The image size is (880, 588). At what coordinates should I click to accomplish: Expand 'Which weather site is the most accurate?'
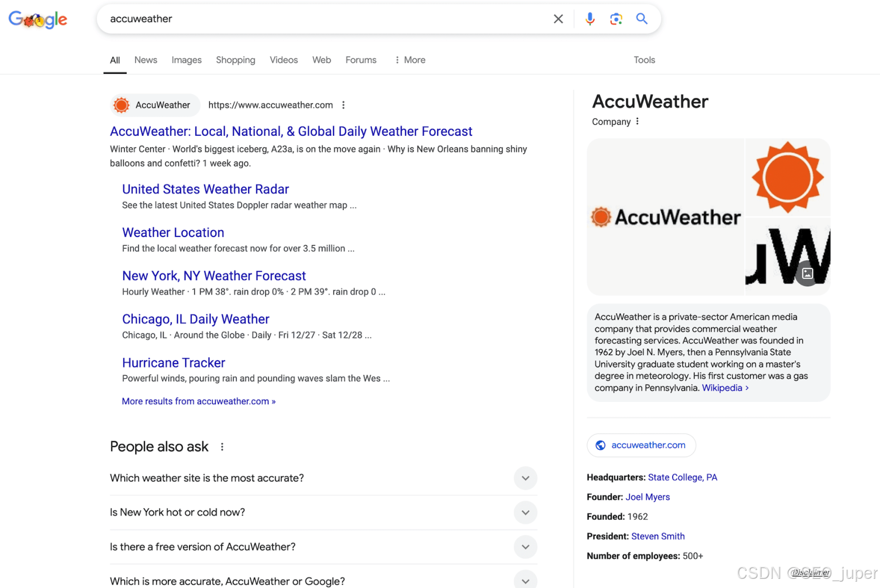(323, 478)
